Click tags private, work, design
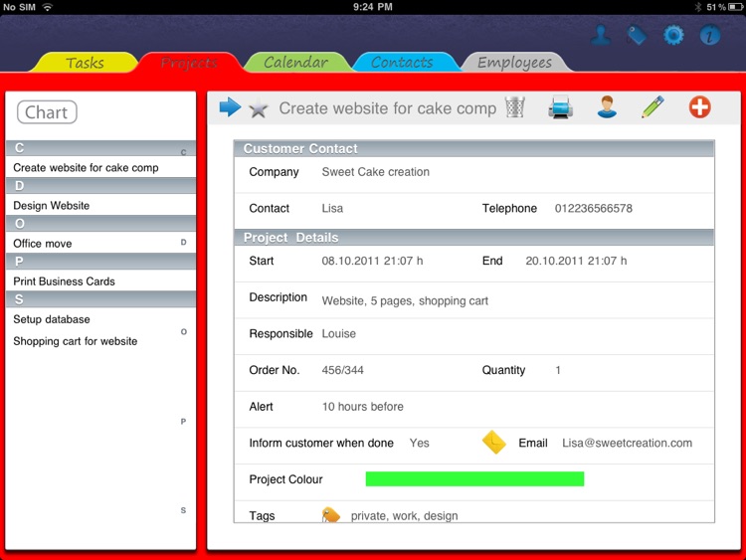 click(x=405, y=516)
